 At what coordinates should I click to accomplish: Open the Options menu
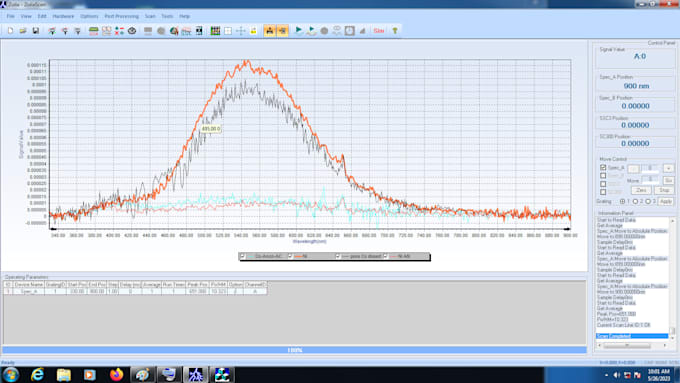coord(89,16)
